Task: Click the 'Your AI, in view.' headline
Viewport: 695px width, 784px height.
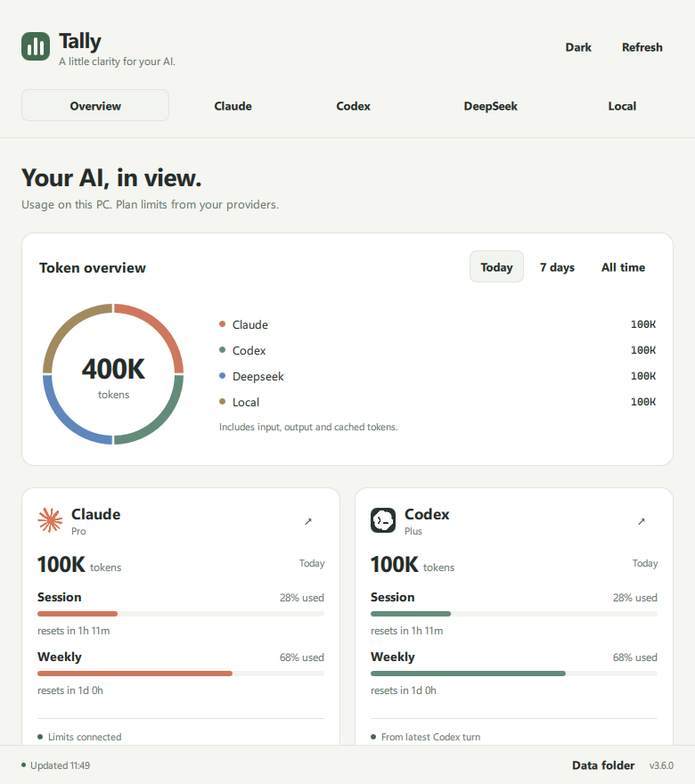Action: coord(111,178)
